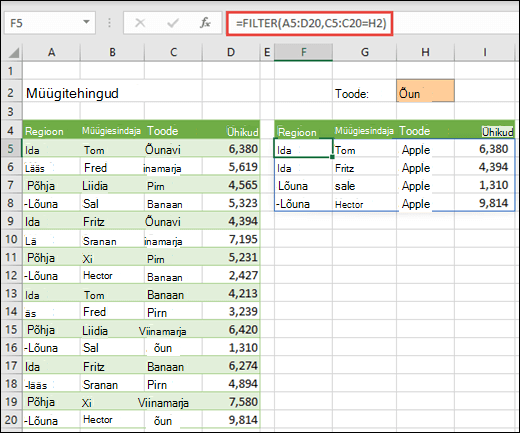The height and width of the screenshot is (433, 520).
Task: Click the FILTER formula in formula bar
Action: tap(311, 23)
